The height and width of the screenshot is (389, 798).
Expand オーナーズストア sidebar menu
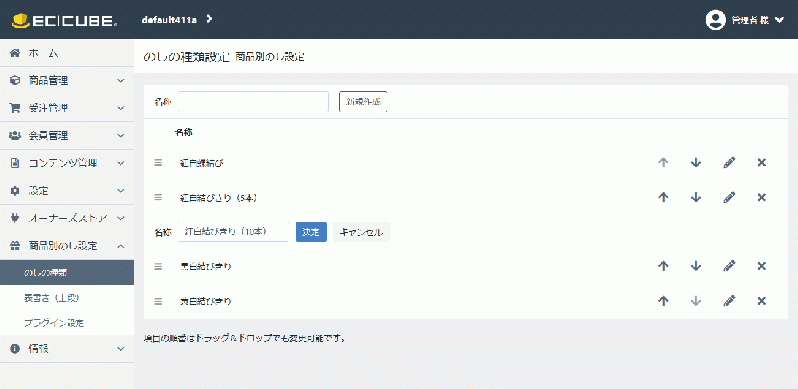pos(67,218)
